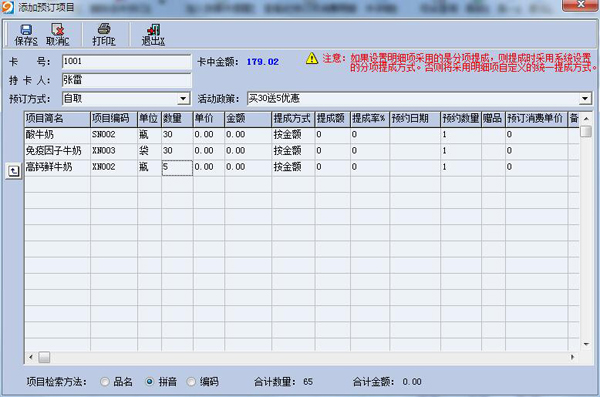
Task: Click the 赠品 column header
Action: coord(493,119)
